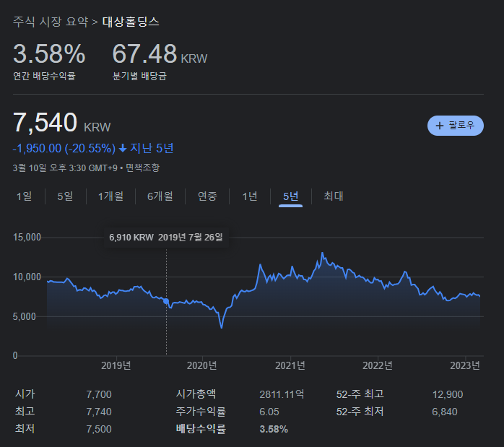Image resolution: width=504 pixels, height=447 pixels.
Task: Click the -1,950.00 (-20.55%) change text
Action: (64, 149)
